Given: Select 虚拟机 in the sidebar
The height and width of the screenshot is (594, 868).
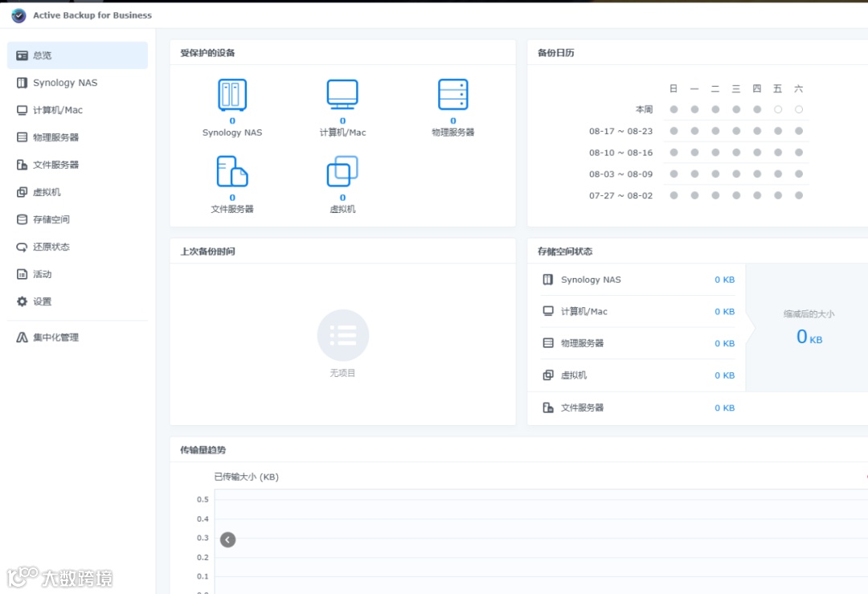Looking at the screenshot, I should coord(77,192).
